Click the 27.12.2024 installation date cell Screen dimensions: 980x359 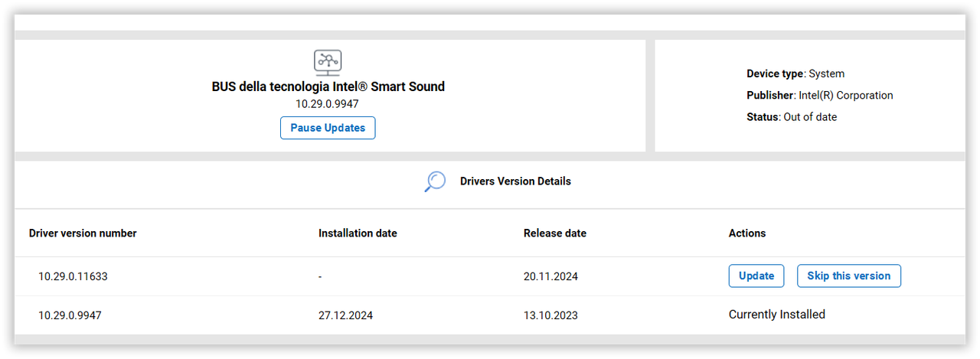[345, 315]
